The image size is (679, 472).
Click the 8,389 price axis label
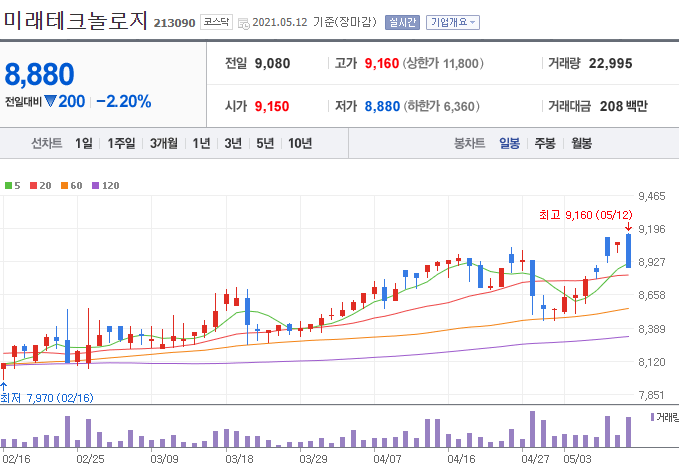(652, 329)
